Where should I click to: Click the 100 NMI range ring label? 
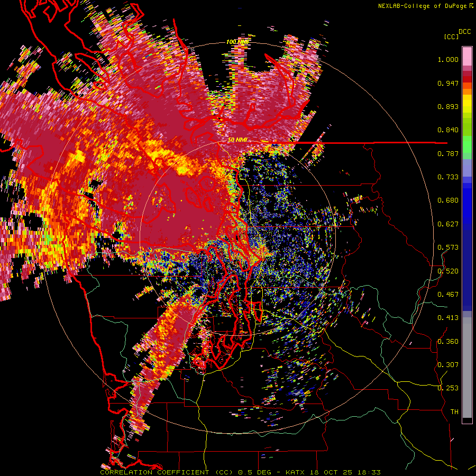click(237, 42)
